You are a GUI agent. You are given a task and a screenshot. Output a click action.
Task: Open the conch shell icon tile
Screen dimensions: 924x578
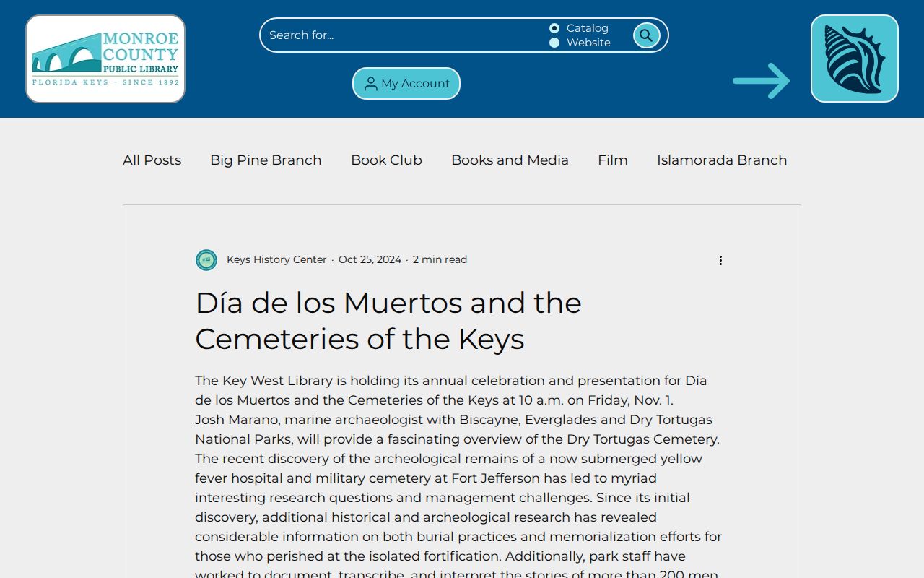point(855,59)
